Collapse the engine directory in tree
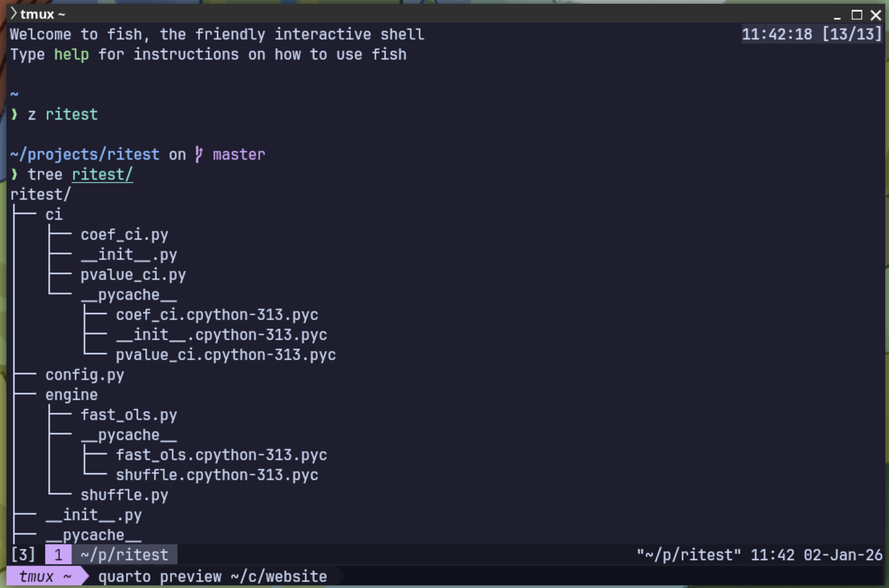 click(x=71, y=395)
